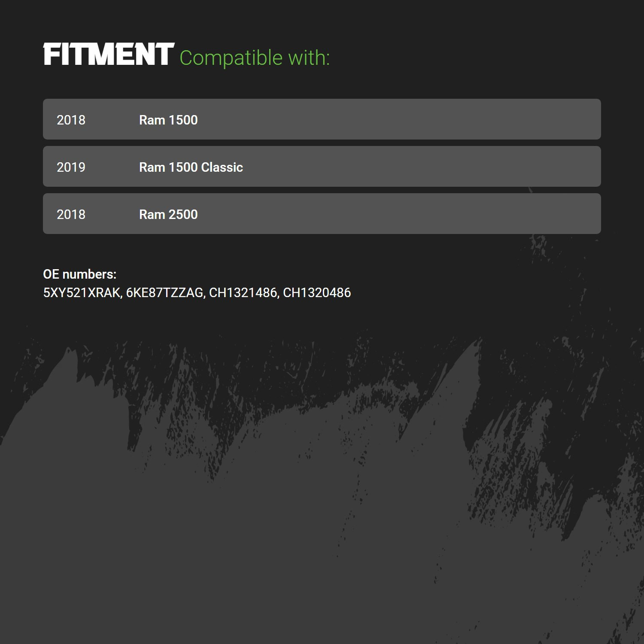Click OE number CH1321486
Image resolution: width=644 pixels, height=644 pixels.
point(243,293)
